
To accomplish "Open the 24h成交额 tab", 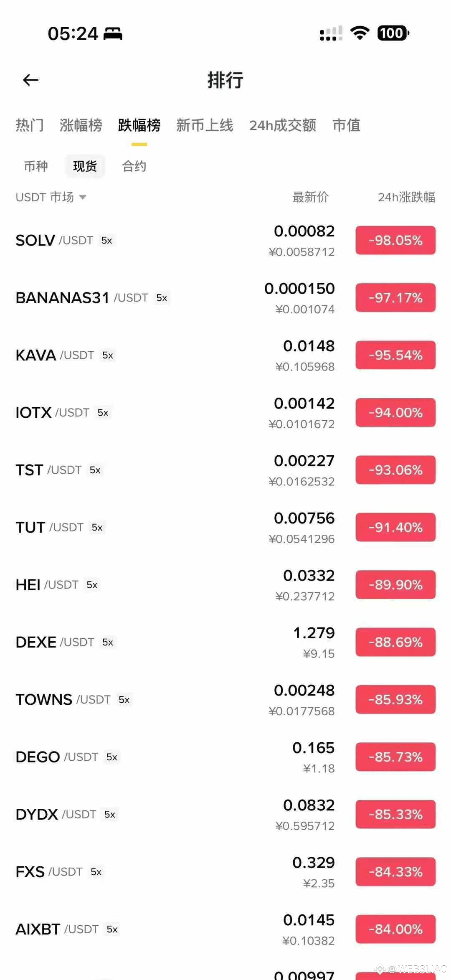I will coord(283,125).
